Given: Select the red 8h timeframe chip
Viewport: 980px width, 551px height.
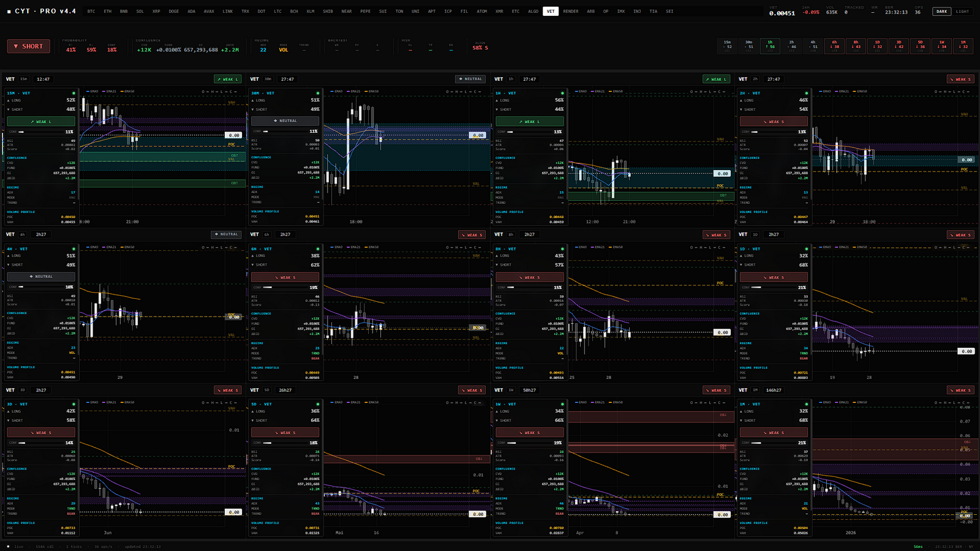Looking at the screenshot, I should tap(856, 45).
